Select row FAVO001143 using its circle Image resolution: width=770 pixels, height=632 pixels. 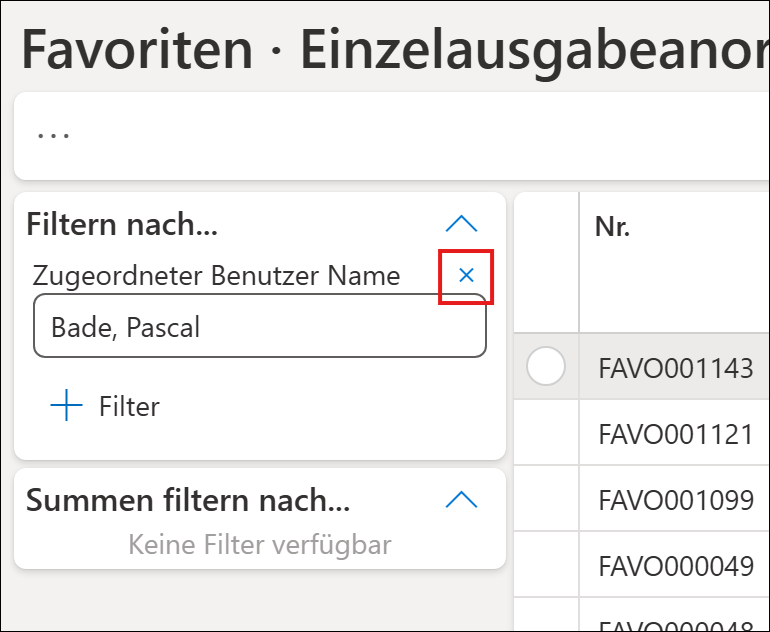tap(546, 367)
